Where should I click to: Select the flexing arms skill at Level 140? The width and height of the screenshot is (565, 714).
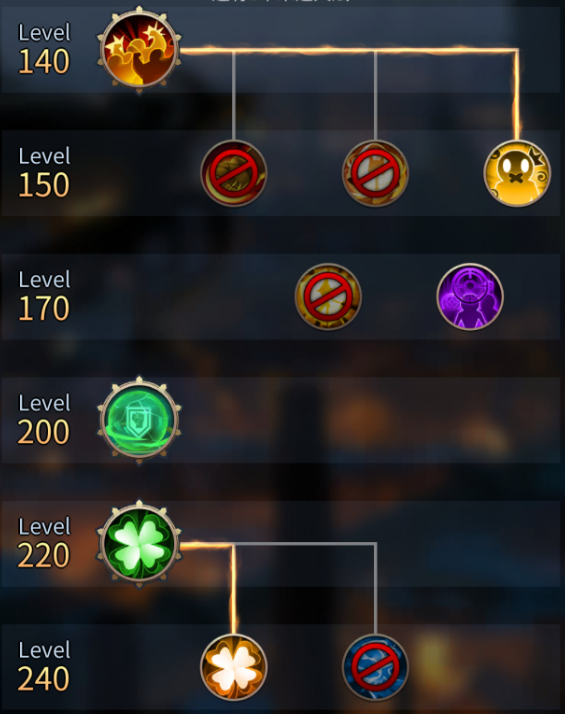139,50
